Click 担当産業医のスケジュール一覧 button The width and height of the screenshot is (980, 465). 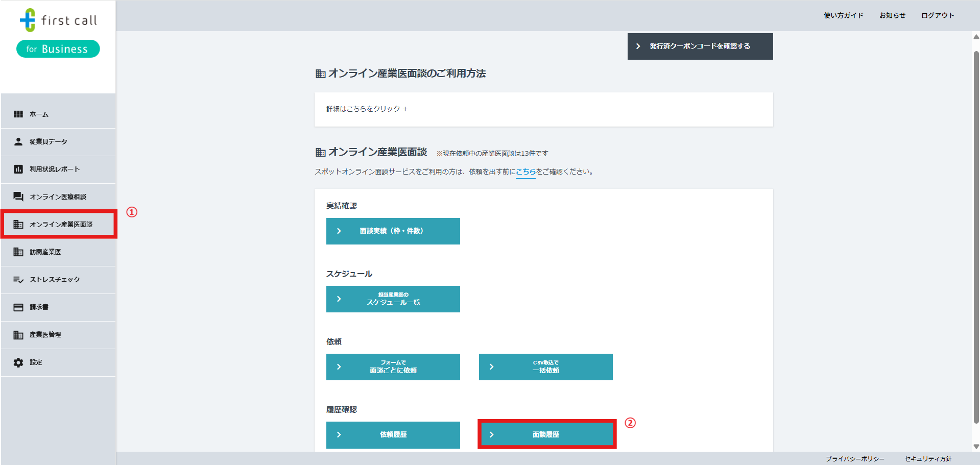coord(393,299)
